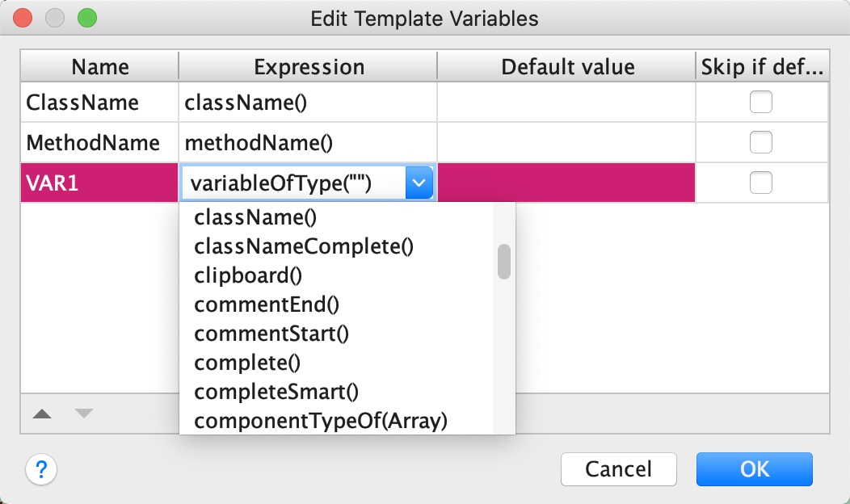Choose componentTypeOf(Array) option
850x504 pixels.
(x=321, y=421)
